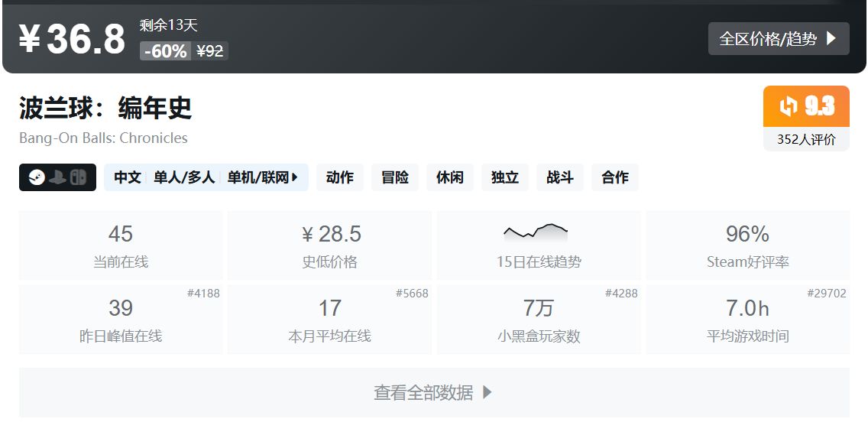Screen dimensions: 868x435
Task: Select the 休闲 genre tag
Action: [x=449, y=177]
